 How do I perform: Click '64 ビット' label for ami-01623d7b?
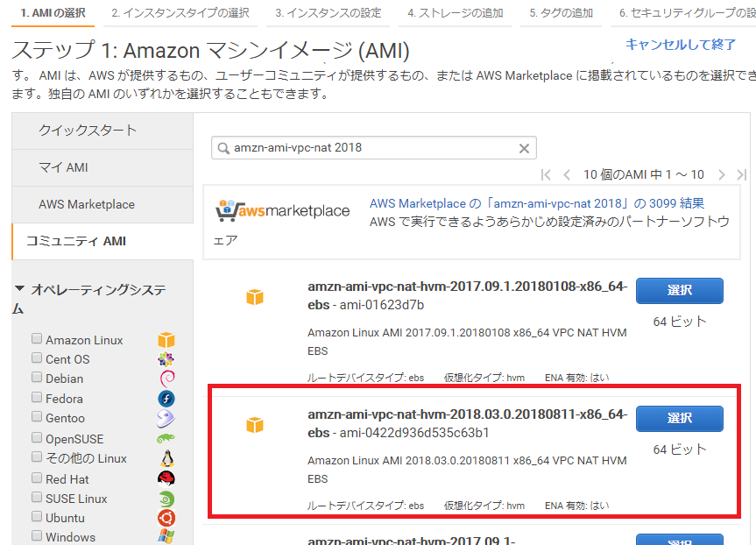[x=680, y=322]
